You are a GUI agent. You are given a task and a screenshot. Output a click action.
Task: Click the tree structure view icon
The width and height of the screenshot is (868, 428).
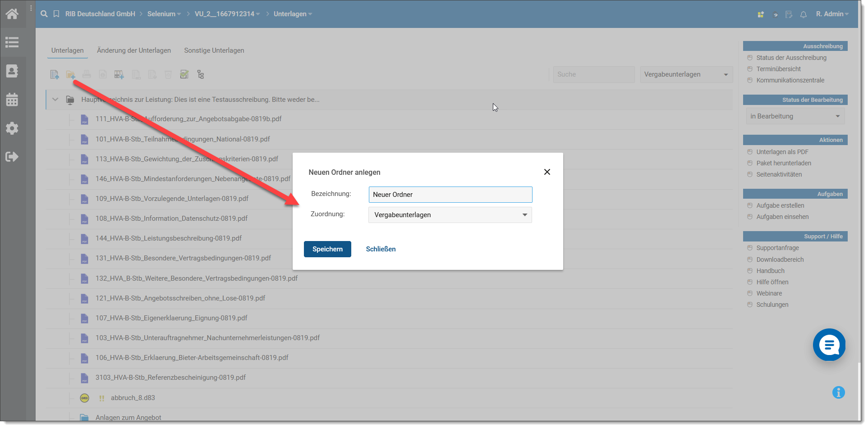pos(201,75)
